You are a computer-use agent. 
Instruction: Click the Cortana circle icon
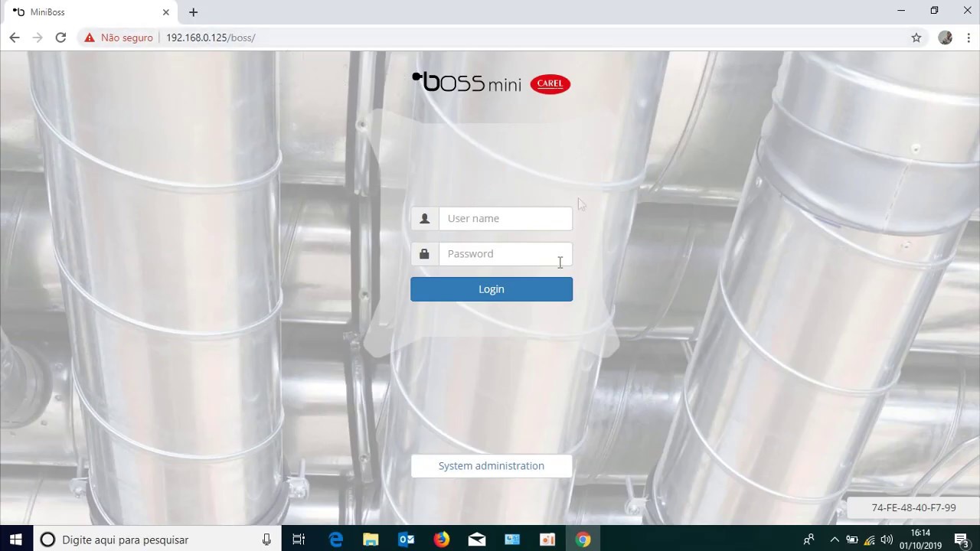point(47,540)
